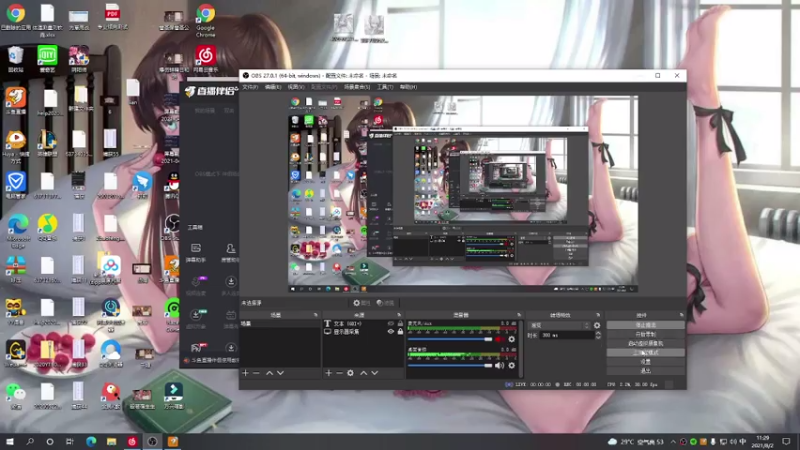Toggle visibility eye of the text source
The height and width of the screenshot is (450, 800).
tap(391, 323)
